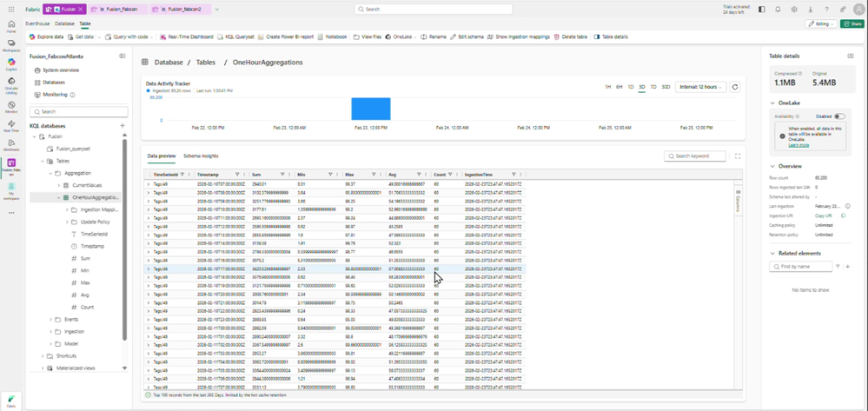Switch to the Schema insights tab
This screenshot has width=868, height=411.
(x=201, y=156)
